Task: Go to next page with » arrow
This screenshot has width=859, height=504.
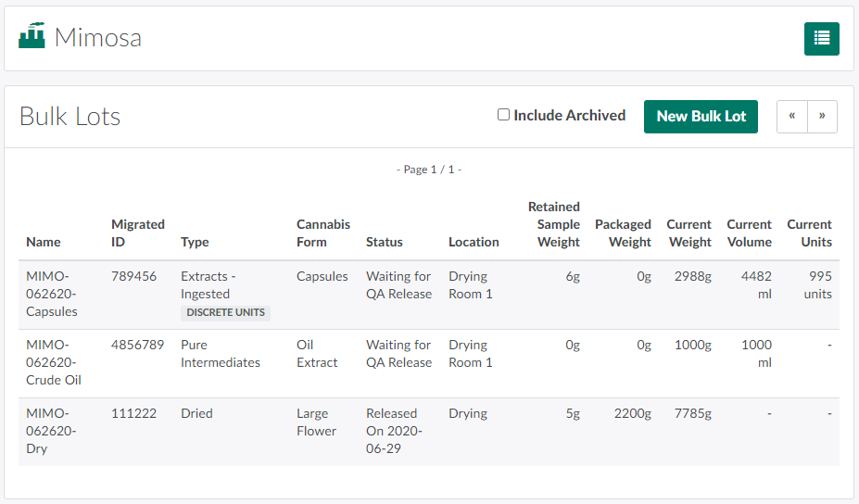Action: [822, 117]
